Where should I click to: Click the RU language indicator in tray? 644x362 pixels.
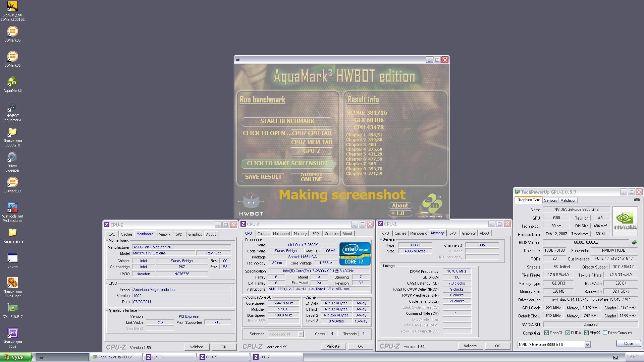(615, 357)
